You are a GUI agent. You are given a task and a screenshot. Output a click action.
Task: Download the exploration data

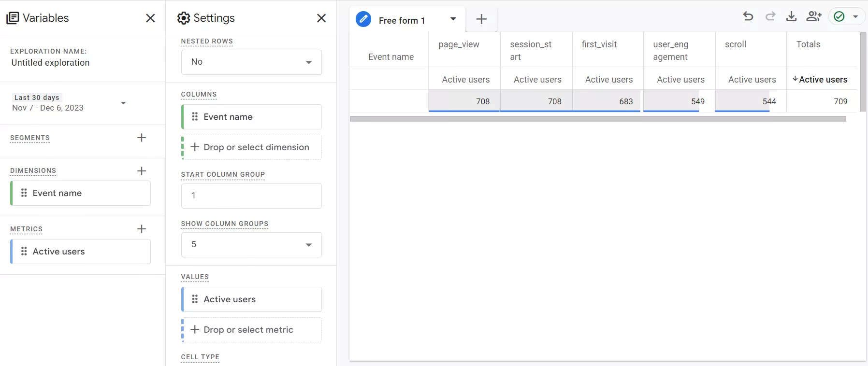(791, 16)
